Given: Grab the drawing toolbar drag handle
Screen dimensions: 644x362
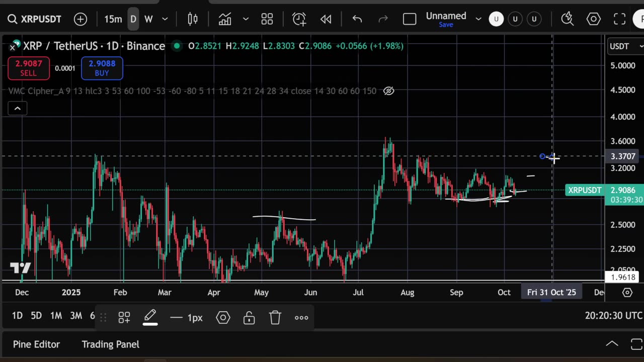Looking at the screenshot, I should point(103,317).
